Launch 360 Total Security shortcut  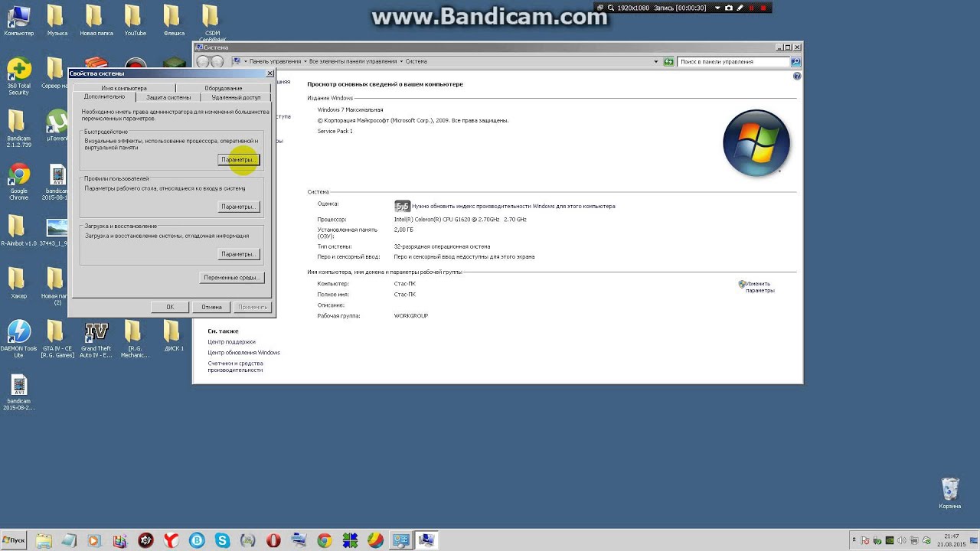coord(18,77)
